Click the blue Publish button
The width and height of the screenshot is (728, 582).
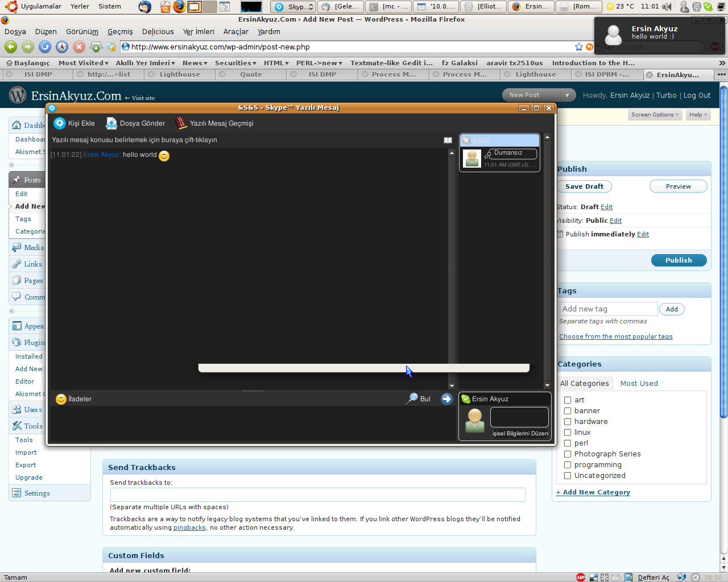[x=679, y=260]
